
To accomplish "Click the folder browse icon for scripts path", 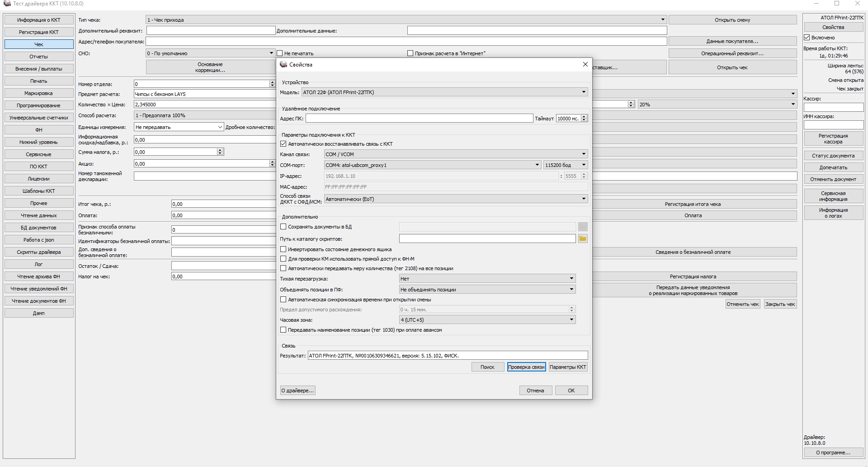I will click(x=583, y=239).
